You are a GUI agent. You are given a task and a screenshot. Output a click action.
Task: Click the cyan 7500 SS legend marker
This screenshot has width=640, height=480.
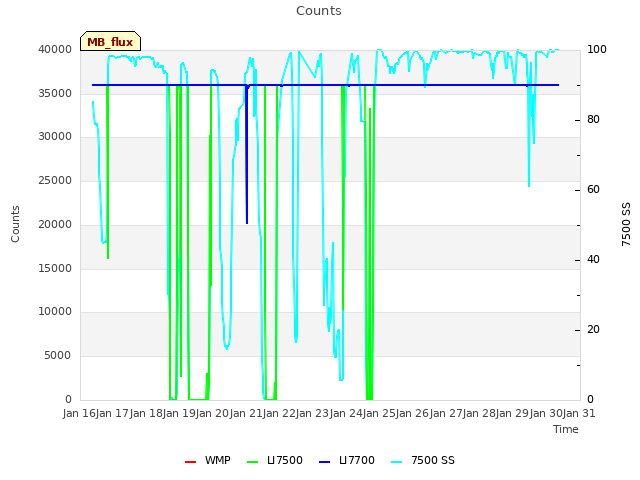pyautogui.click(x=396, y=462)
